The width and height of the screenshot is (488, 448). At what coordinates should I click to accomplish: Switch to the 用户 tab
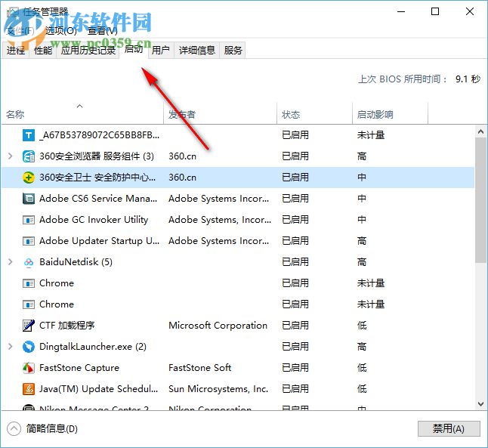click(161, 50)
